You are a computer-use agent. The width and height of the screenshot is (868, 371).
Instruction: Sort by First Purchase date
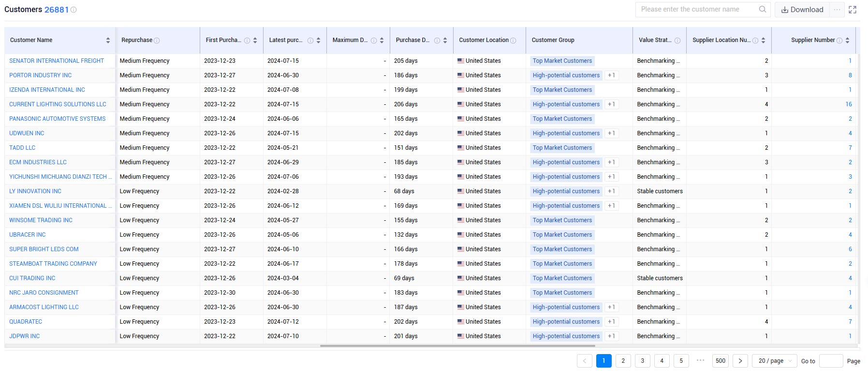click(x=255, y=41)
